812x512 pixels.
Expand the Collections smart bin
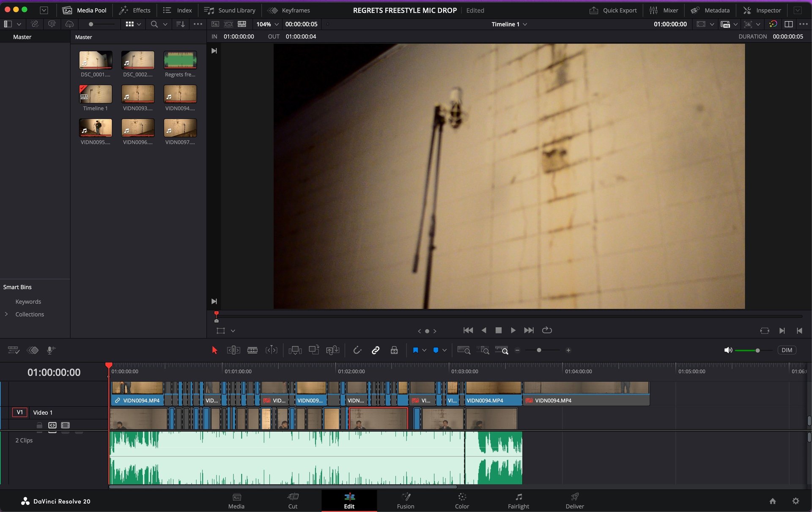[x=6, y=314]
